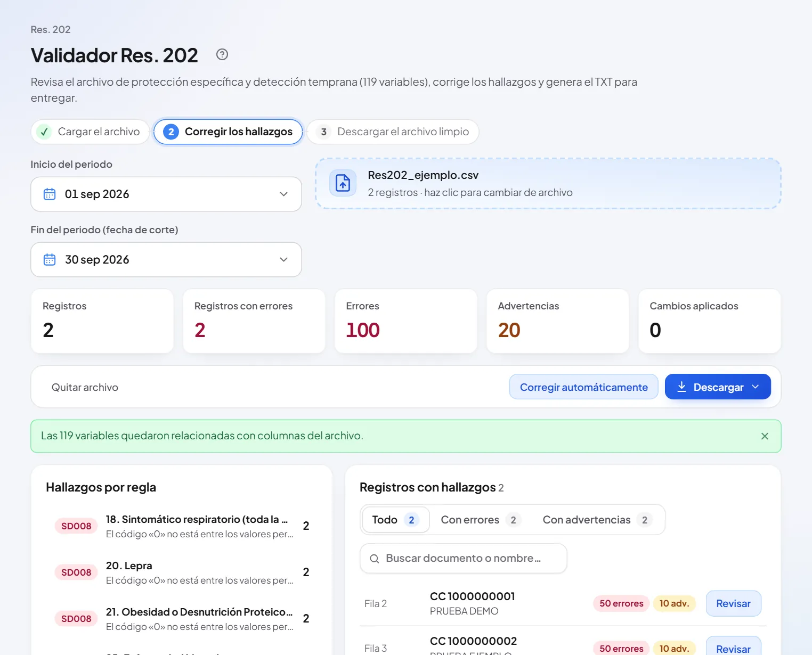The height and width of the screenshot is (655, 812).
Task: Click Corregir automáticamente button
Action: [583, 387]
